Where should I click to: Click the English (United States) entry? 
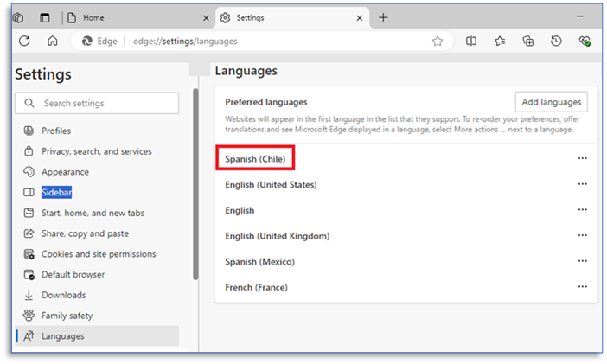271,185
